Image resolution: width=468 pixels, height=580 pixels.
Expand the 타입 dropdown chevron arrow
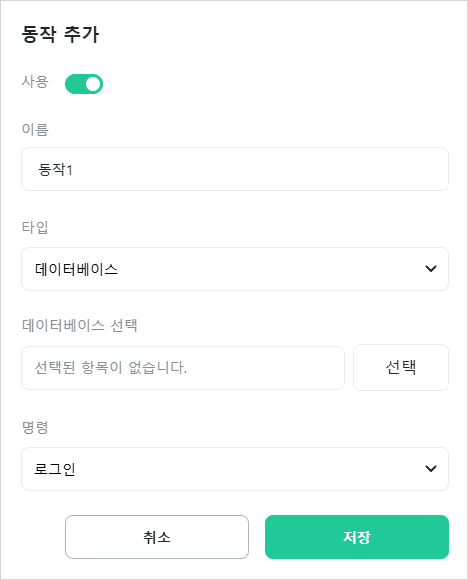point(431,269)
